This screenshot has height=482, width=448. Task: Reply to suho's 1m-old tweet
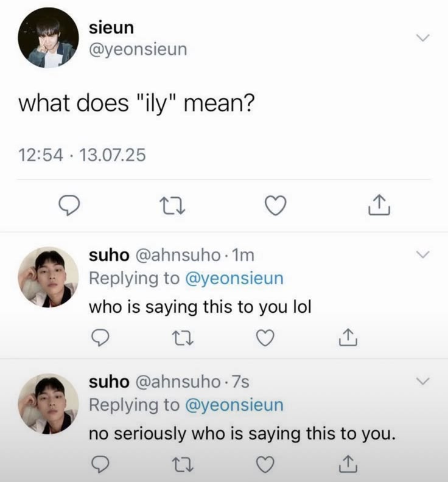click(100, 338)
